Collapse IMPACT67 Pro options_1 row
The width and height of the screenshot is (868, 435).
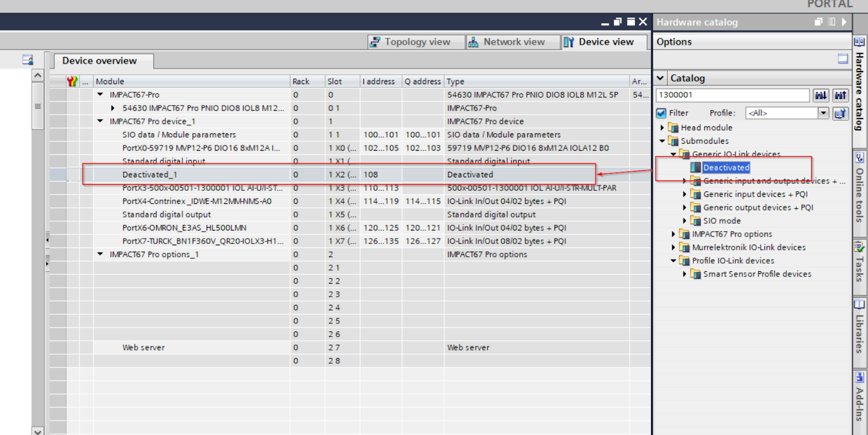click(x=100, y=254)
